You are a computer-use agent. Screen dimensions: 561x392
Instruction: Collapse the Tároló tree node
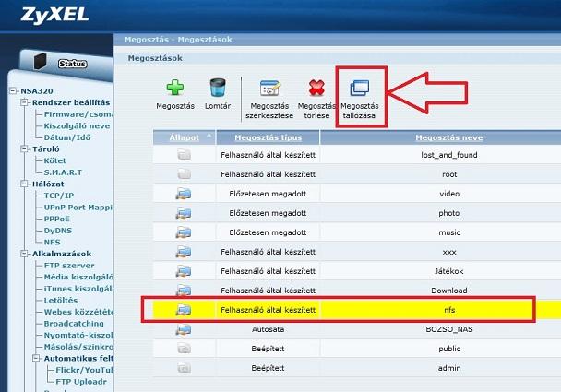[x=24, y=149]
